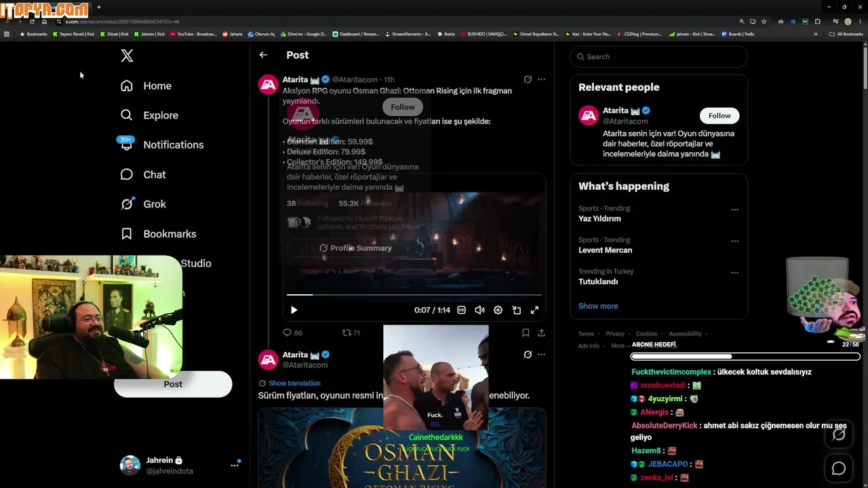Open the Boards | Trello bookmark
Screen dimensions: 868x488
pos(738,34)
